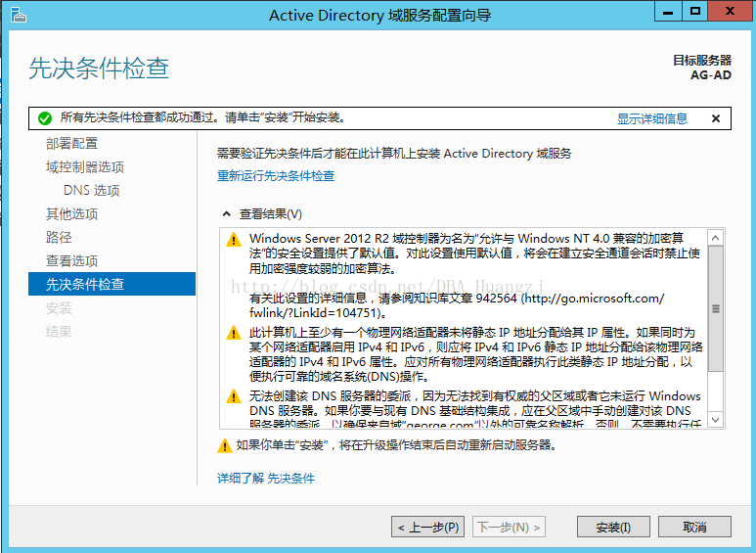Open 显示详细信息 link in the banner
The width and height of the screenshot is (756, 553).
coord(652,118)
